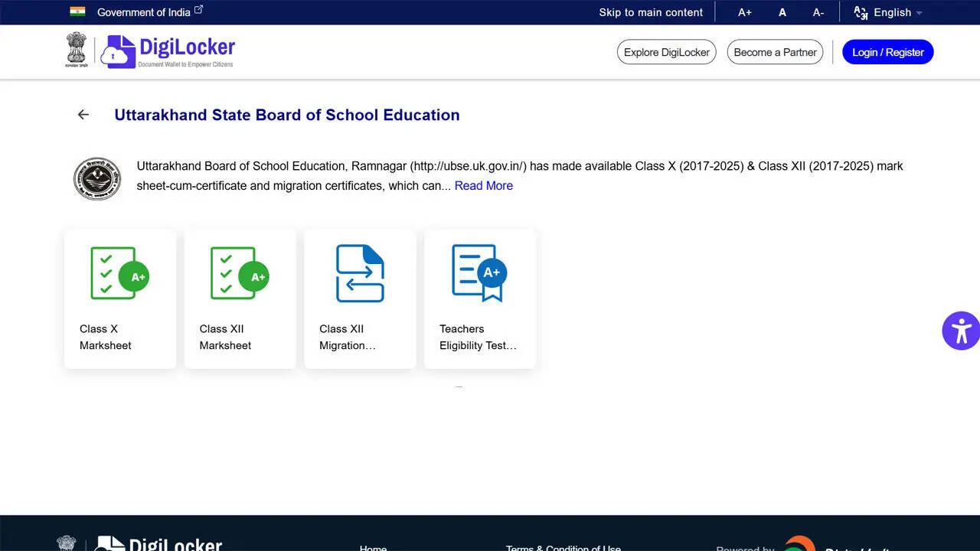Click the Login / Register button
Image resolution: width=980 pixels, height=551 pixels.
coord(887,52)
